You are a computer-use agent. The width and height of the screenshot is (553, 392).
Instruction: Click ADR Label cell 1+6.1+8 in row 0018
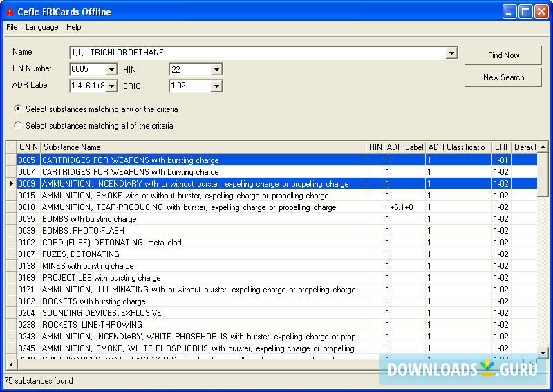[x=404, y=207]
